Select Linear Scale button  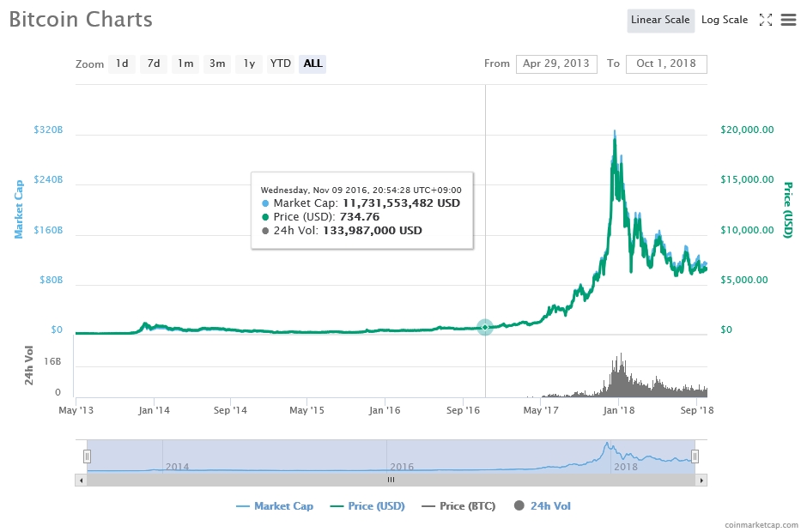coord(660,20)
